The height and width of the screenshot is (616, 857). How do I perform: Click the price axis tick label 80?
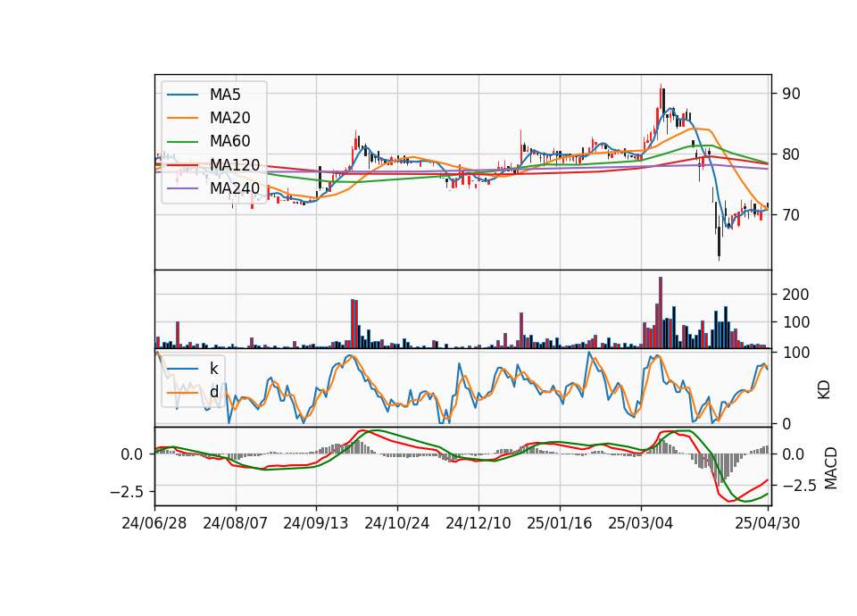tap(791, 154)
